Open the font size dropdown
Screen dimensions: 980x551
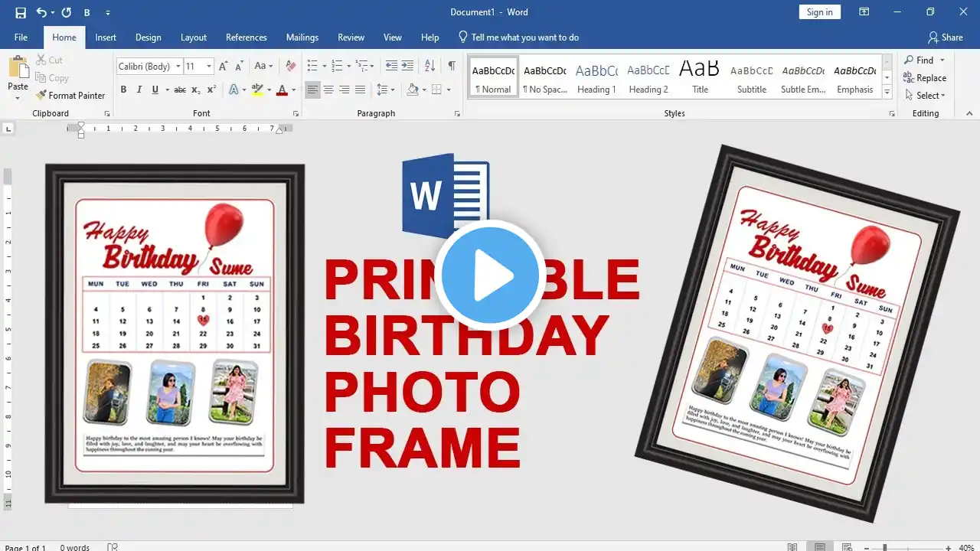[209, 67]
